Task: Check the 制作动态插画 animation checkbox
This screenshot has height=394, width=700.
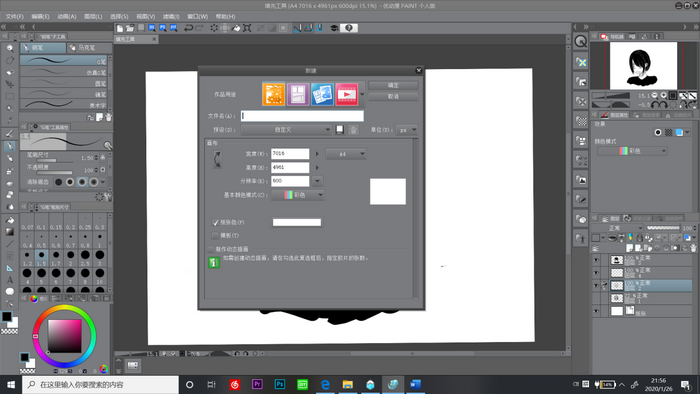Action: coord(211,249)
